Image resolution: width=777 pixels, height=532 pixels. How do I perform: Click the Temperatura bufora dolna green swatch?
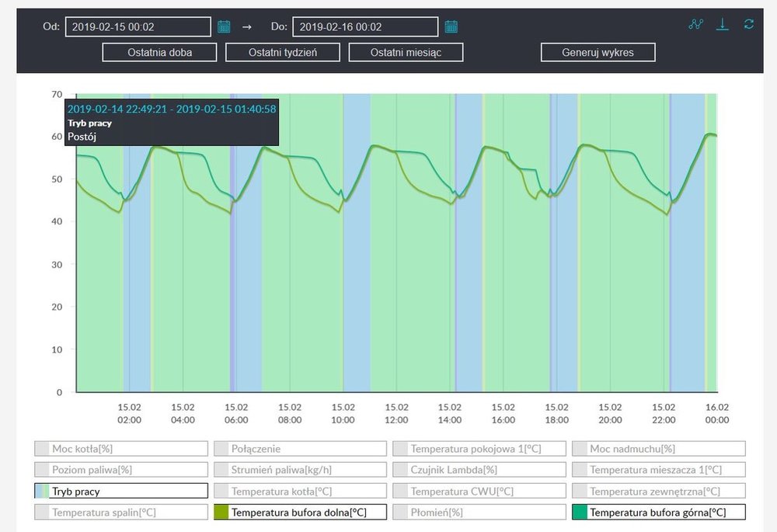(x=221, y=512)
